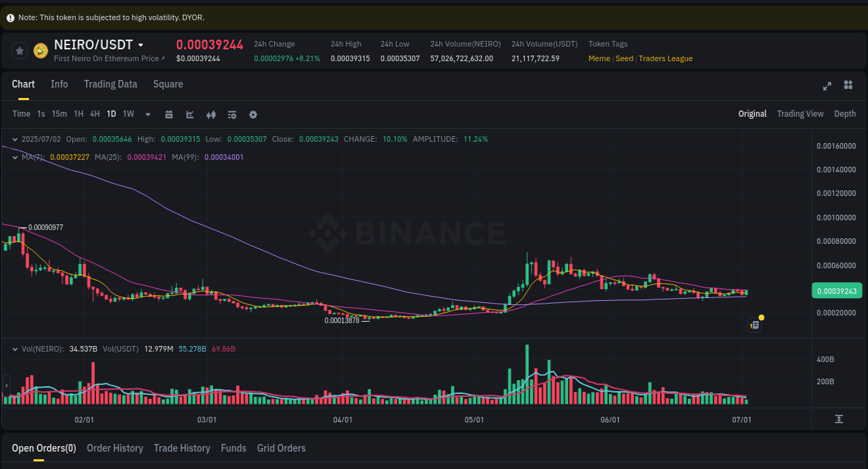Click the 0.00039243 price marker on axis
This screenshot has height=469, width=868.
837,290
